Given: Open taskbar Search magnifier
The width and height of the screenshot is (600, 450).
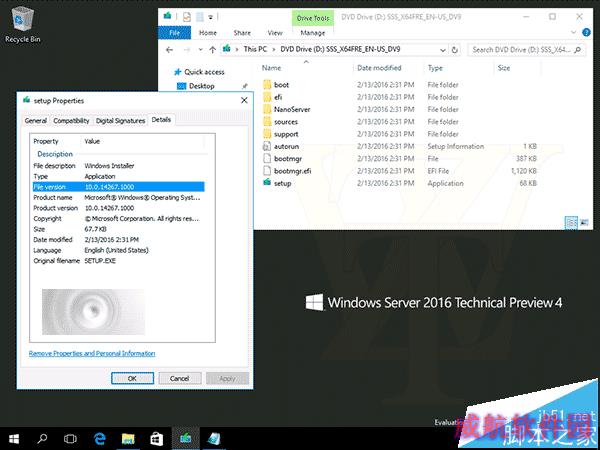Looking at the screenshot, I should pos(42,439).
